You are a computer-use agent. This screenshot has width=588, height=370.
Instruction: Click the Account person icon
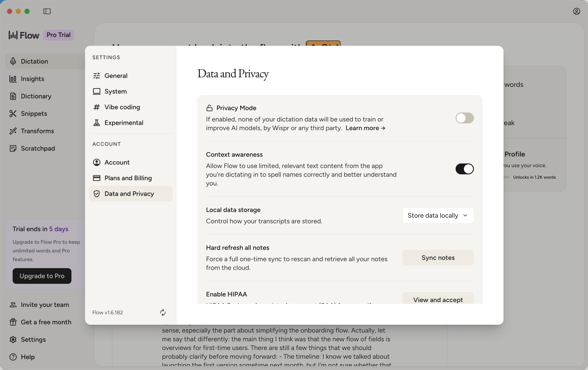(97, 162)
